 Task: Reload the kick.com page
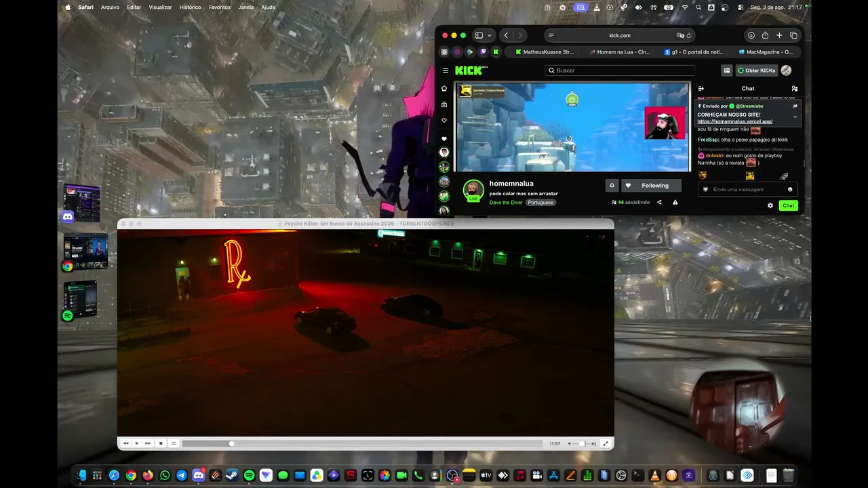[x=689, y=35]
